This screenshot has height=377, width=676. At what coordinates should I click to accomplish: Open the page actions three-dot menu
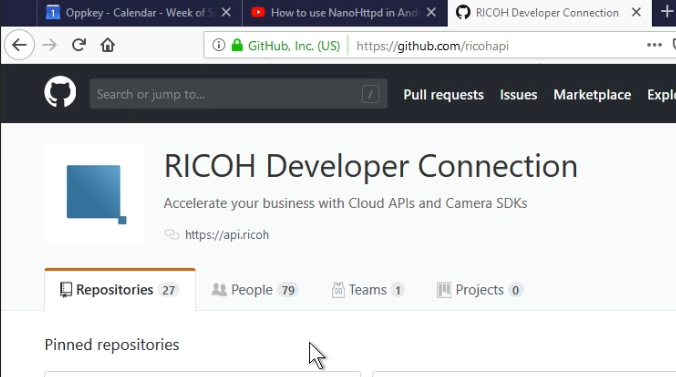coord(654,45)
